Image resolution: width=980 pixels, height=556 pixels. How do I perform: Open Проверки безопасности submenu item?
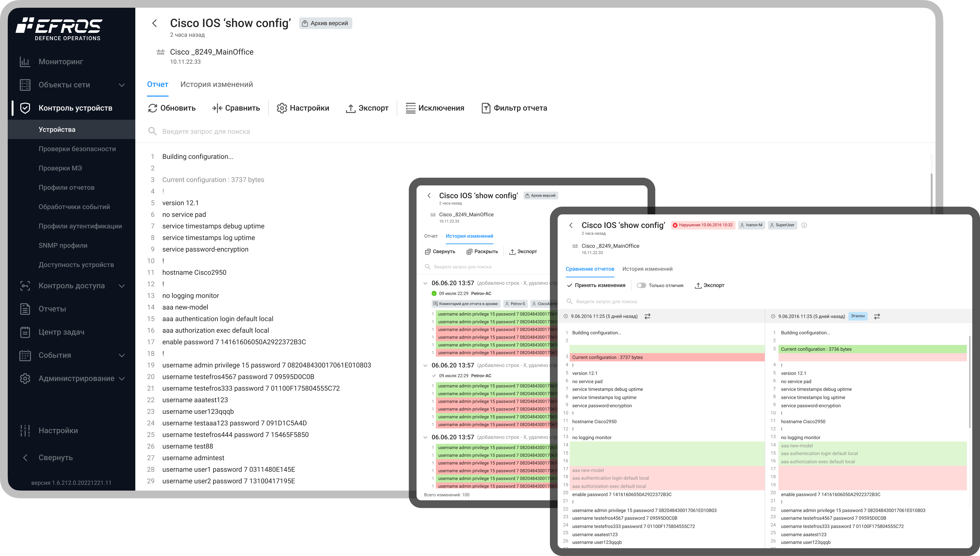77,149
